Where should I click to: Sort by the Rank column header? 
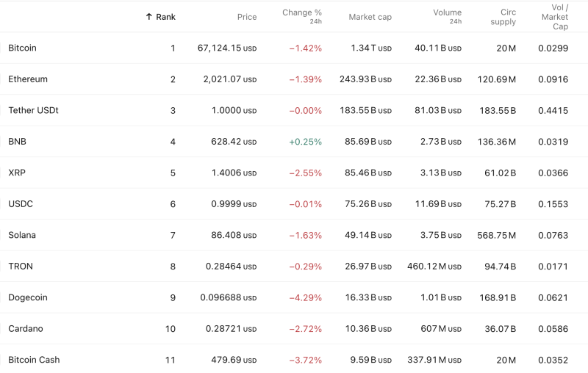click(166, 17)
